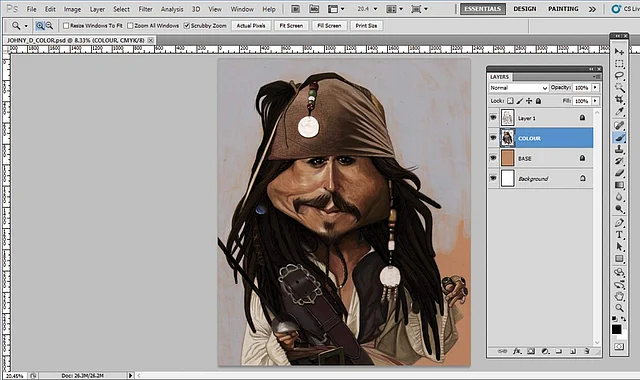This screenshot has width=640, height=380.
Task: Delete layer with trash icon
Action: click(x=587, y=351)
